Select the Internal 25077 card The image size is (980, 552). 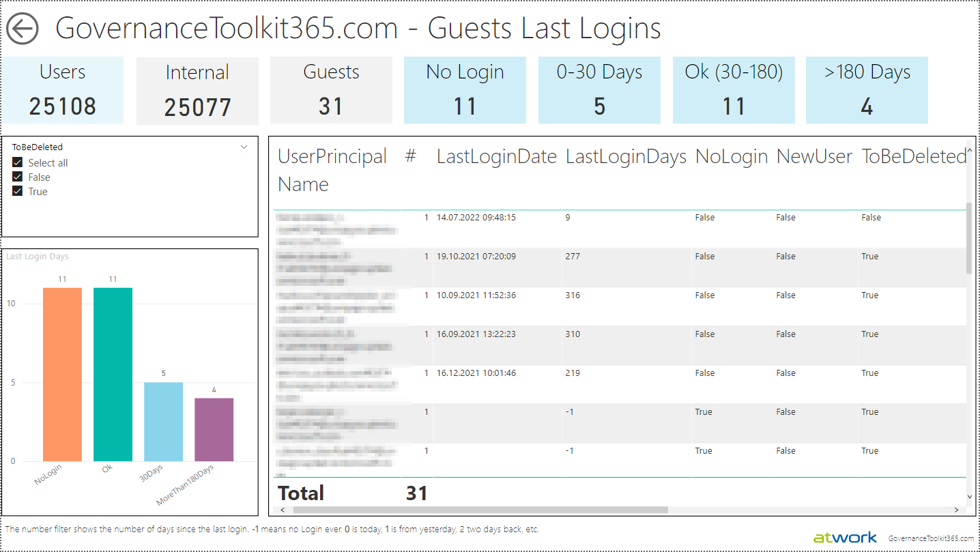[197, 91]
